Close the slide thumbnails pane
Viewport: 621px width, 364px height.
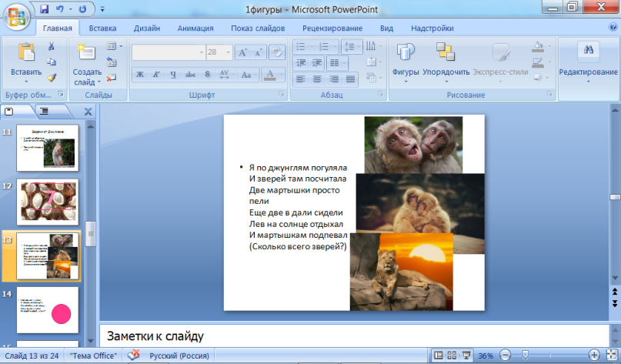point(88,112)
